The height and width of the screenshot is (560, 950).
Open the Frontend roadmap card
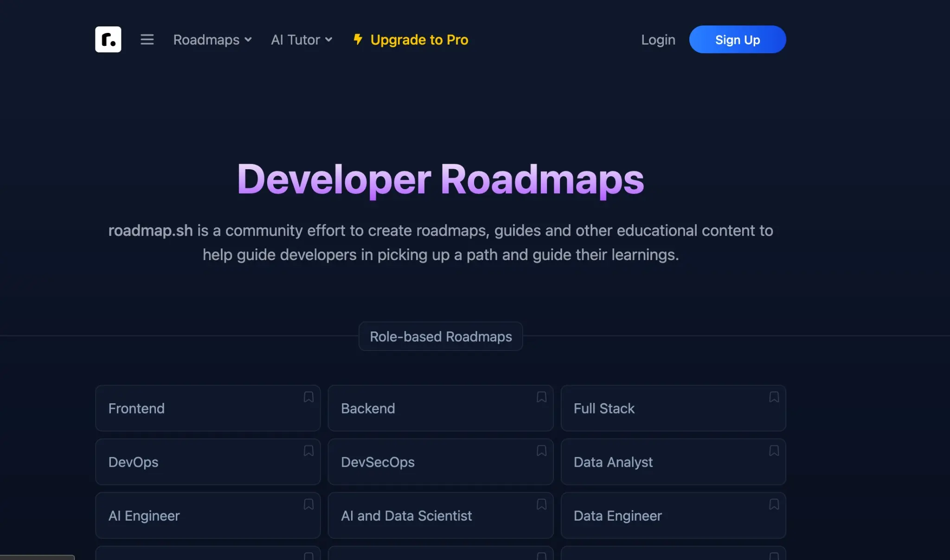pyautogui.click(x=208, y=408)
